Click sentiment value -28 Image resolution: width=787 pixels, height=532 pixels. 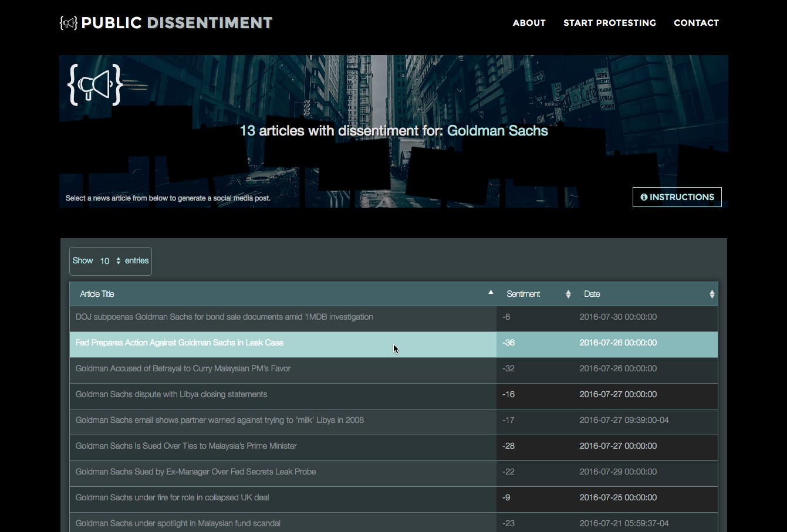[x=508, y=446]
